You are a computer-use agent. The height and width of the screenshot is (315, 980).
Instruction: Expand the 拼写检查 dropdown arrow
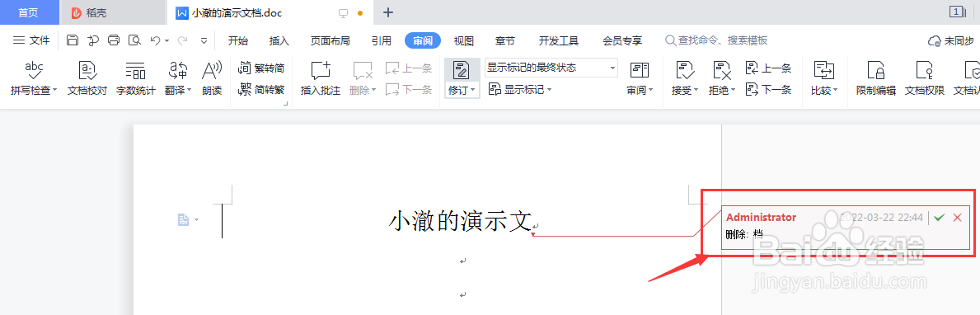tap(54, 90)
